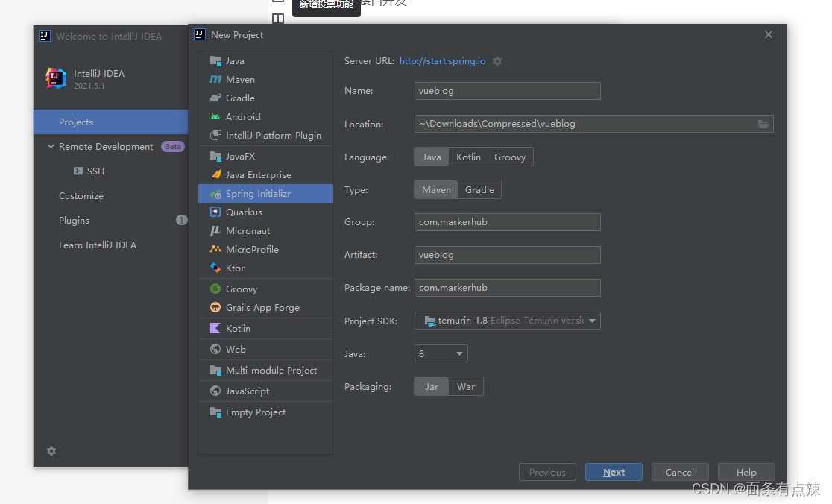The width and height of the screenshot is (832, 504).
Task: Select the Groovy green circle icon
Action: [215, 289]
